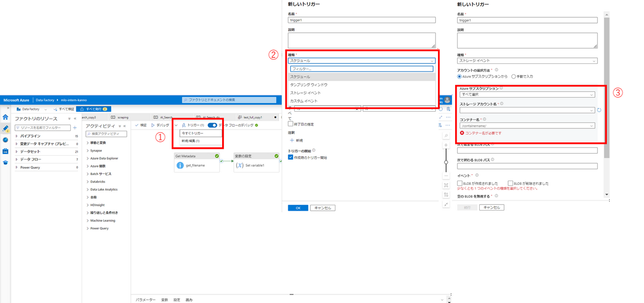The width and height of the screenshot is (644, 303).
Task: Click the plus icon next to 新規 annotation
Action: (292, 140)
